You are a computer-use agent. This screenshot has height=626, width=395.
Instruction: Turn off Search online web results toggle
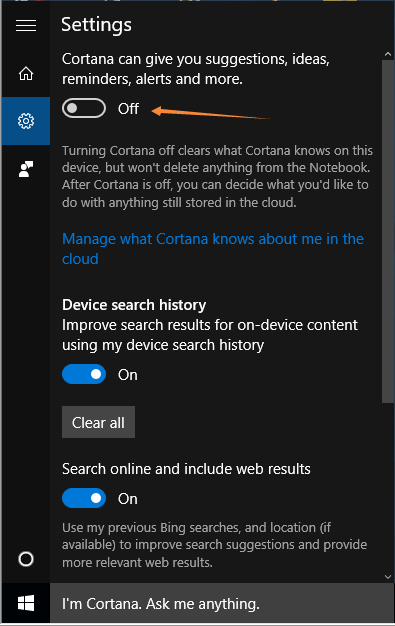(84, 498)
